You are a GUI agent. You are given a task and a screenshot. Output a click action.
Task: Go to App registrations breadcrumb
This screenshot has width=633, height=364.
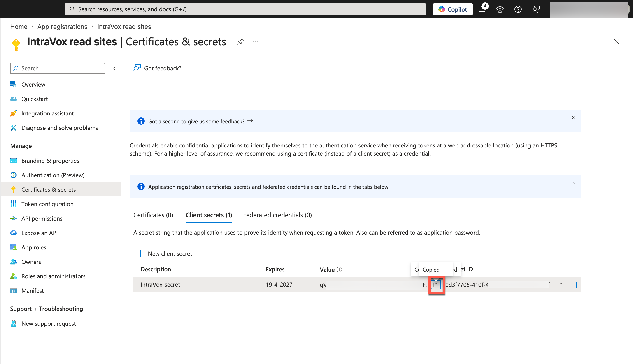click(62, 27)
